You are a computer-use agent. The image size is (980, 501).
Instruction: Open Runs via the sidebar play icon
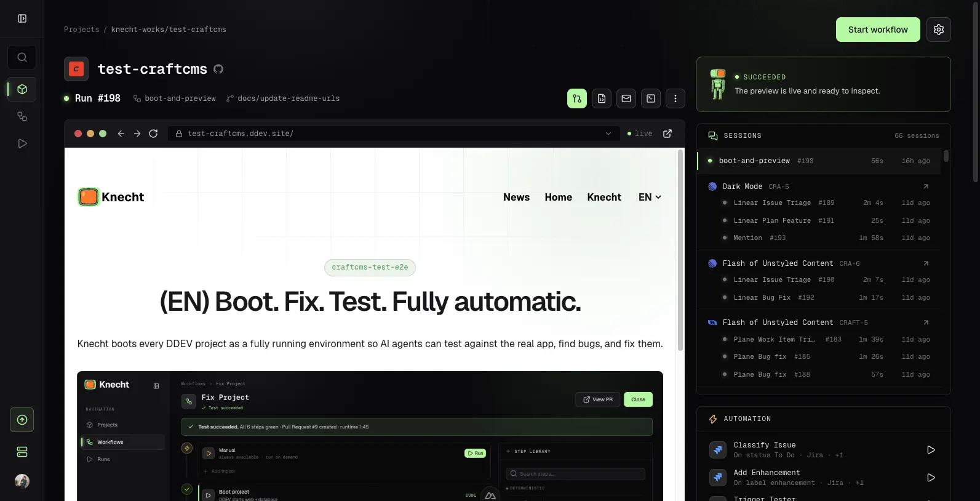(x=22, y=143)
